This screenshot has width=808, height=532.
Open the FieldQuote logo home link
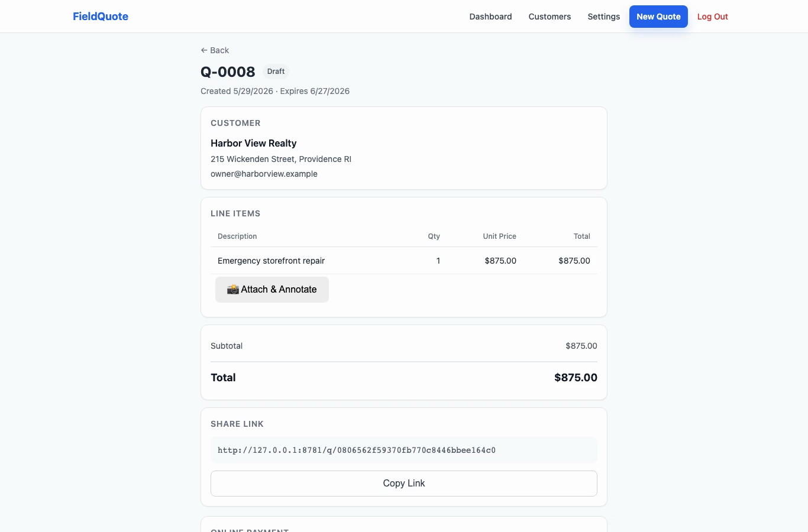point(101,17)
